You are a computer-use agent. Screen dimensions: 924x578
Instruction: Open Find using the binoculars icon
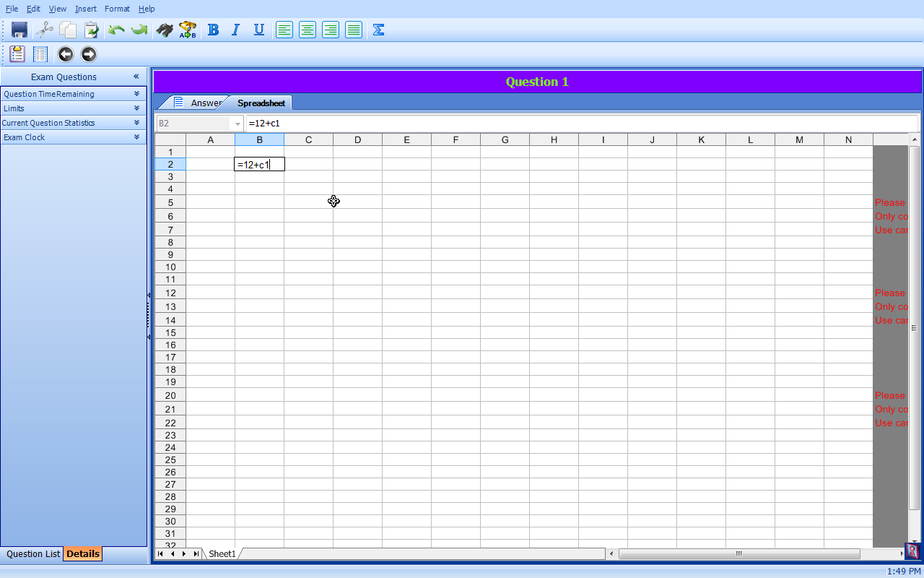tap(164, 30)
